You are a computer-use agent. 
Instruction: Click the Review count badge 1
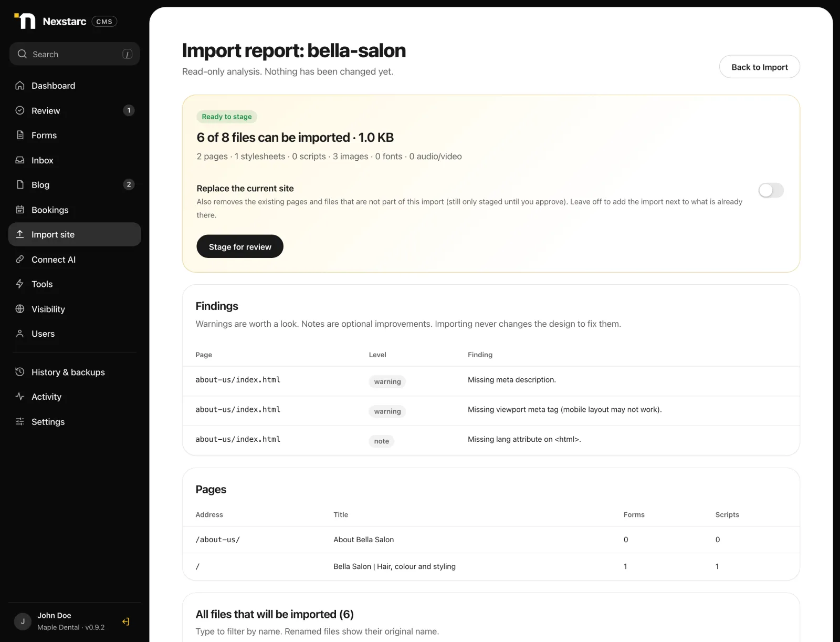click(x=129, y=110)
